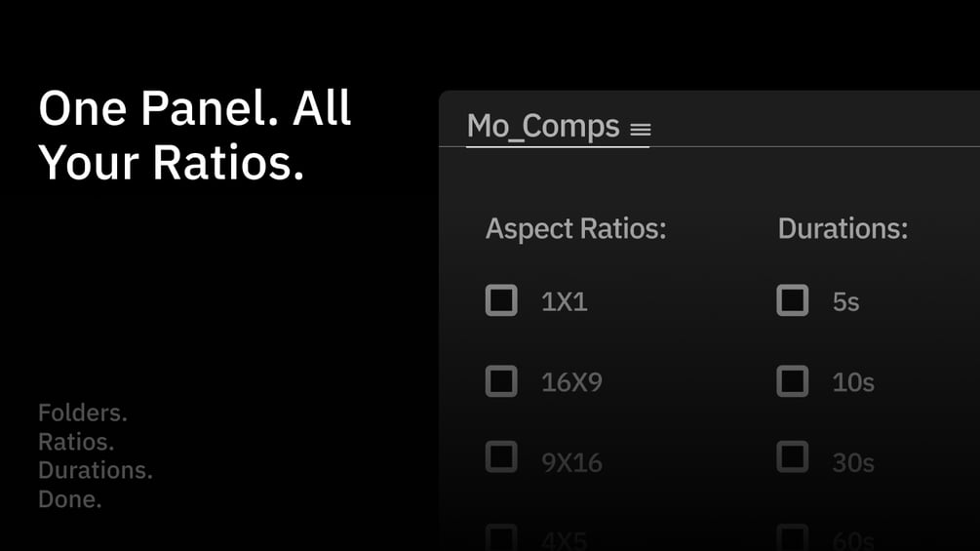Click the 16X9 label text
Image resolution: width=980 pixels, height=551 pixels.
click(x=571, y=382)
